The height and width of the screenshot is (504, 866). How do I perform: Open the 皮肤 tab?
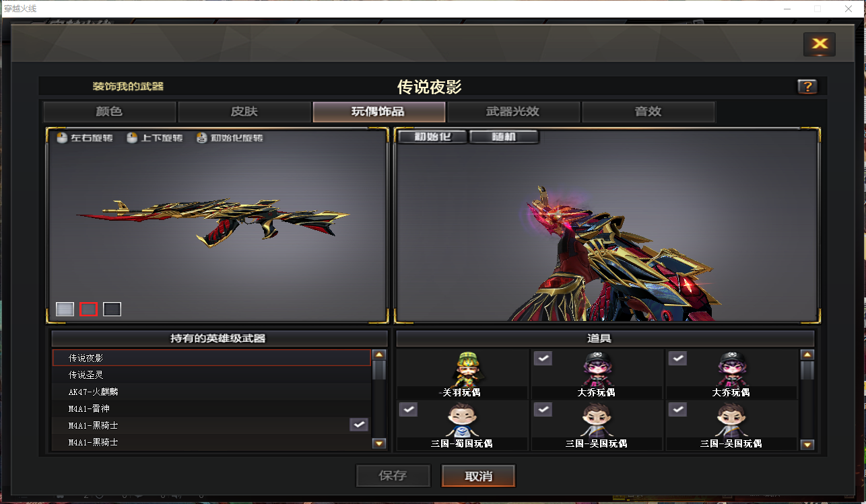[x=244, y=112]
